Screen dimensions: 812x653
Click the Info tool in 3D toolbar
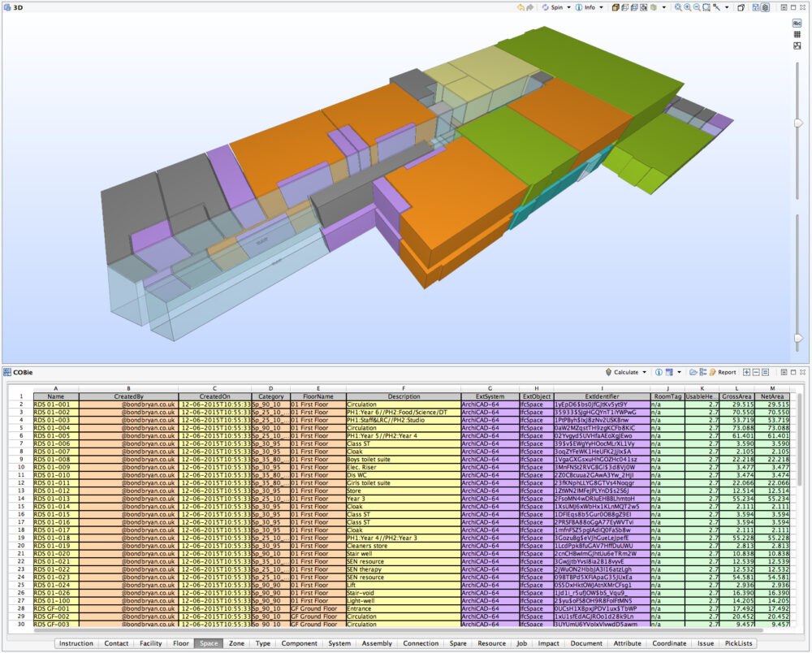(585, 8)
